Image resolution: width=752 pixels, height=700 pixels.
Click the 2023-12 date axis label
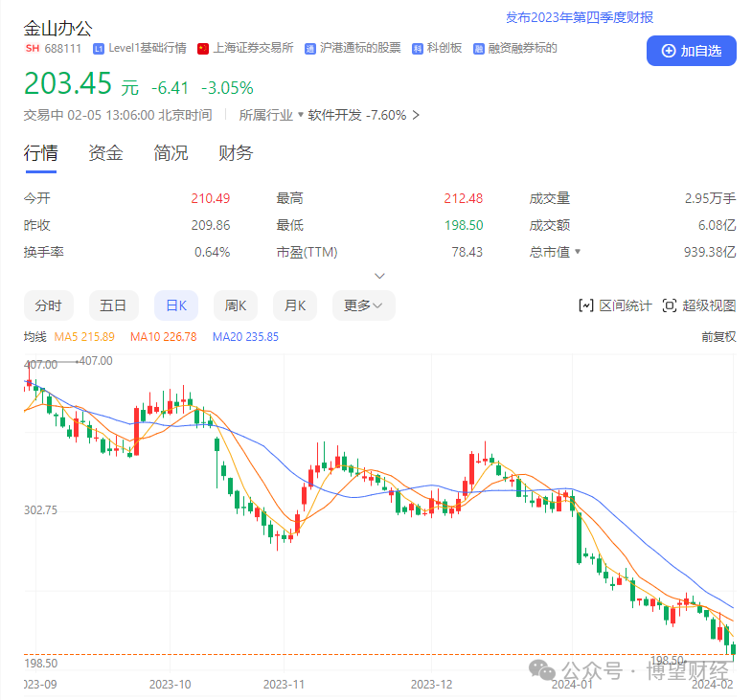pos(432,685)
